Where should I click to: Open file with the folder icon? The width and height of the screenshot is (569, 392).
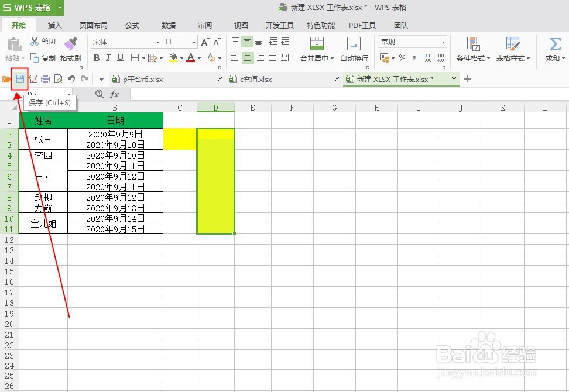click(6, 79)
